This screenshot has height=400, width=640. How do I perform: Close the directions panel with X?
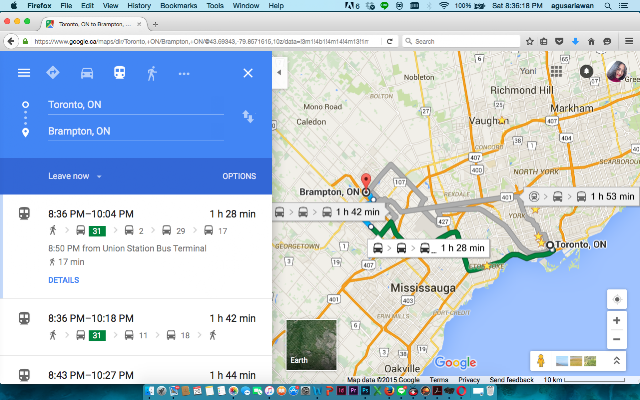248,73
